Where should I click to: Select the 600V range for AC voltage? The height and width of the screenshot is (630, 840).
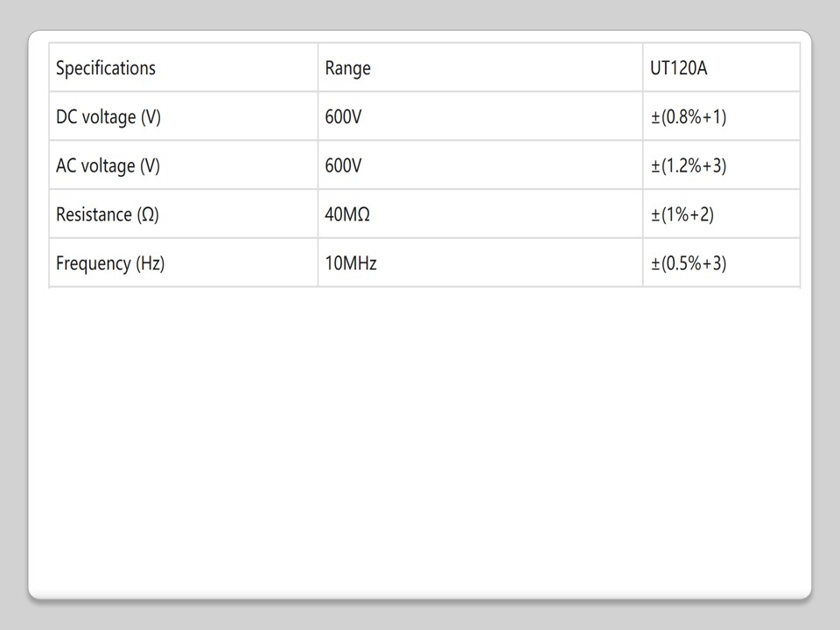tap(343, 166)
